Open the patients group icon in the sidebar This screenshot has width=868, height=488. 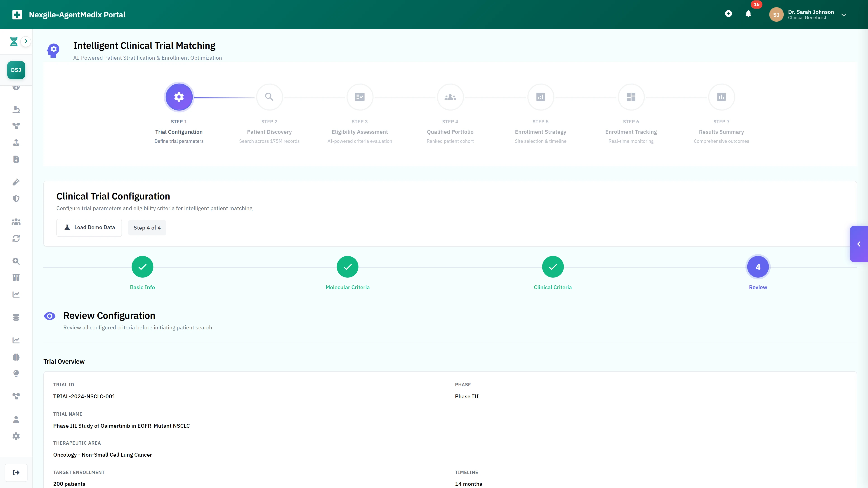pos(16,221)
